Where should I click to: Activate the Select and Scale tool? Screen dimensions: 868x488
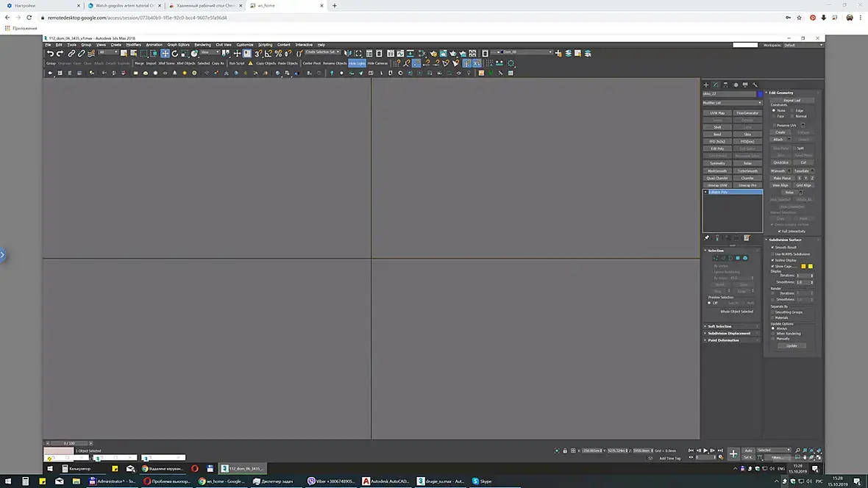tap(185, 54)
